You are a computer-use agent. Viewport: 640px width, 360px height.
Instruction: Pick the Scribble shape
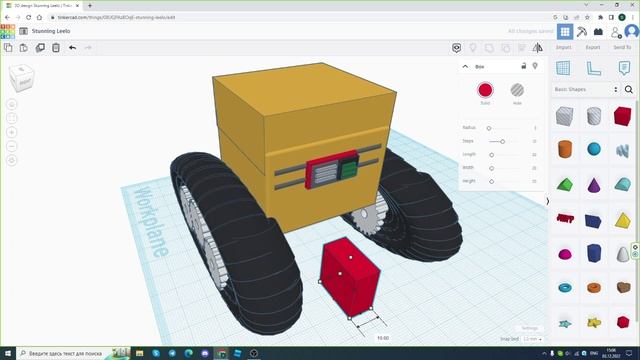(x=622, y=151)
